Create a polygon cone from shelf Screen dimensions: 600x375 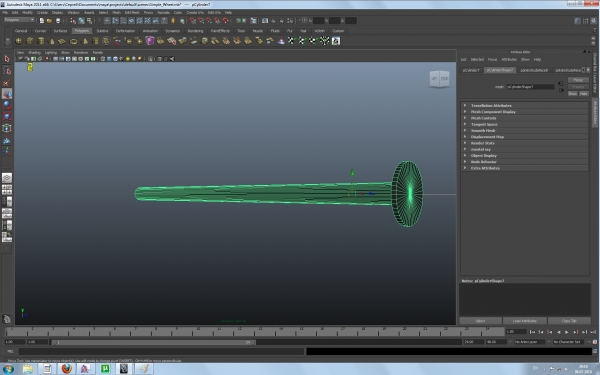coord(52,41)
